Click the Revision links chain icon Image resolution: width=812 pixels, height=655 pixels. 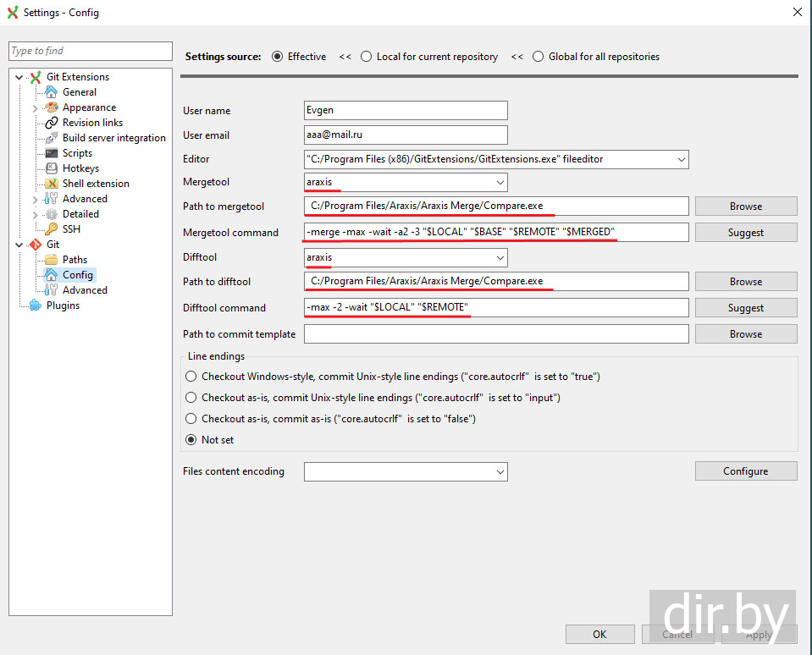(x=52, y=123)
